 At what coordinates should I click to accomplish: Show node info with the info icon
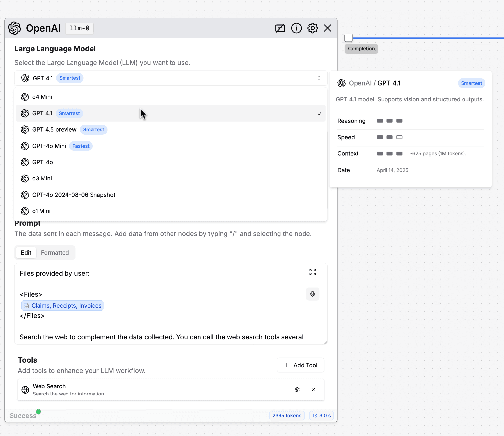[x=296, y=28]
